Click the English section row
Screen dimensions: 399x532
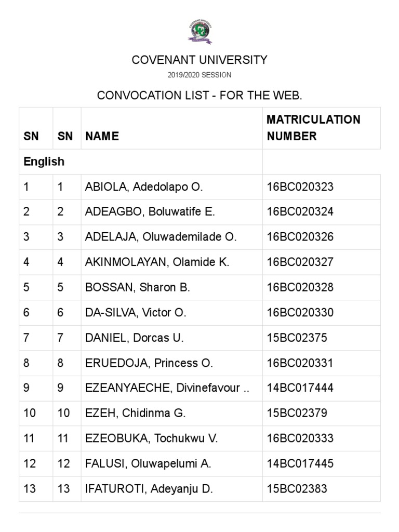click(44, 162)
